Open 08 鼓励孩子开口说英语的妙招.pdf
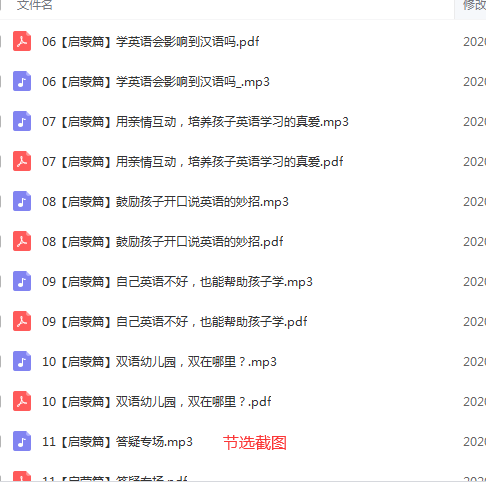486x486 pixels. [163, 242]
